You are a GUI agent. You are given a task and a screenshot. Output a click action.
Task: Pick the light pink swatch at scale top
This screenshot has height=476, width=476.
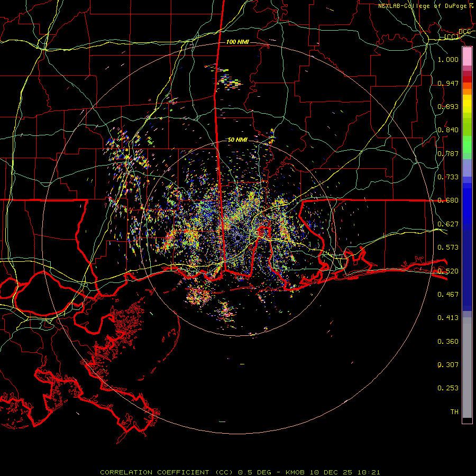coord(467,57)
